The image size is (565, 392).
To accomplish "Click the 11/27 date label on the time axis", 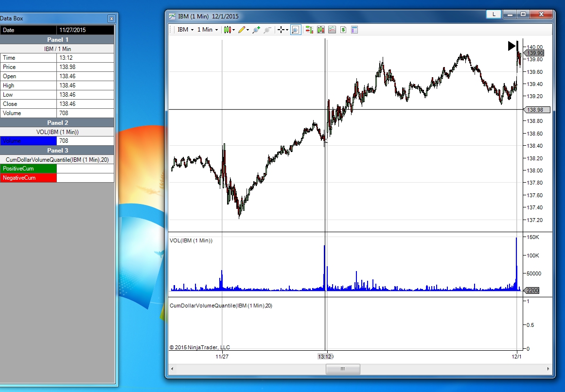I will click(222, 357).
